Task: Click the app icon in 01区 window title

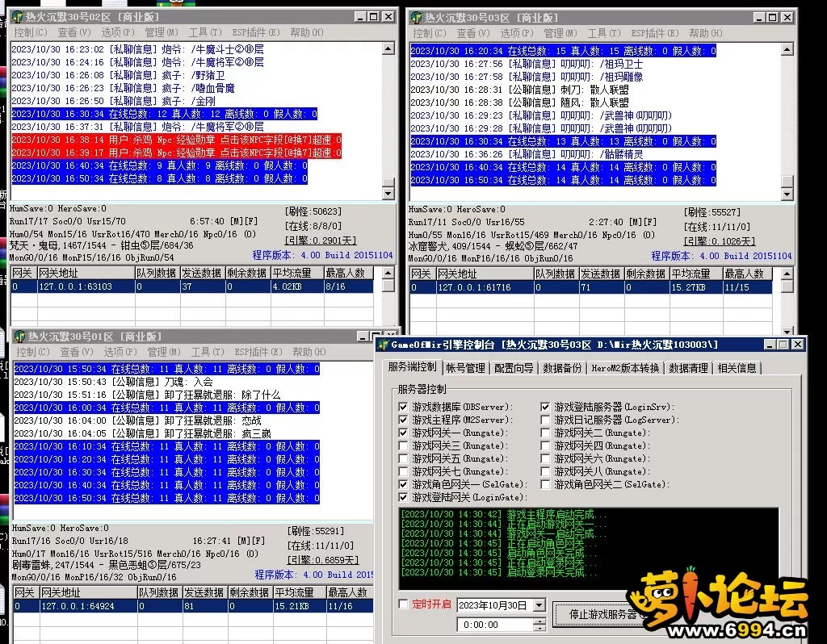Action: coord(20,337)
